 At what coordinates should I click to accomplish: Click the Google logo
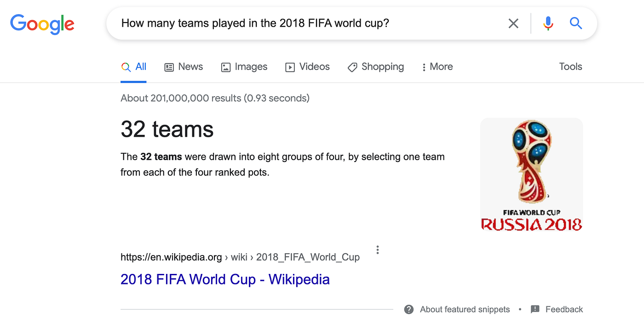[42, 24]
